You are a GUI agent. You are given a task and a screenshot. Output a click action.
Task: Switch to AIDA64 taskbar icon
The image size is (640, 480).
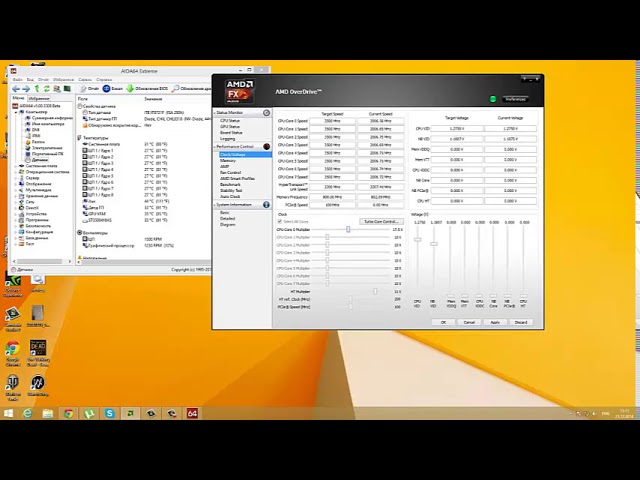tap(192, 413)
